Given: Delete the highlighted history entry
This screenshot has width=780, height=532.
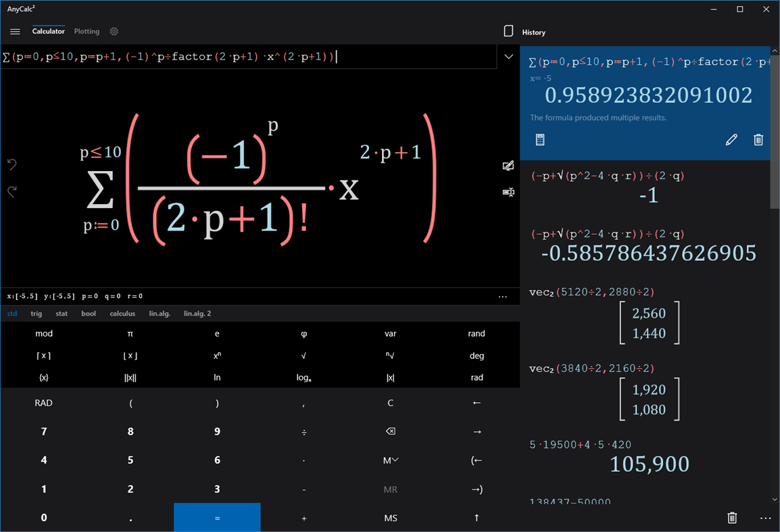Looking at the screenshot, I should click(758, 139).
